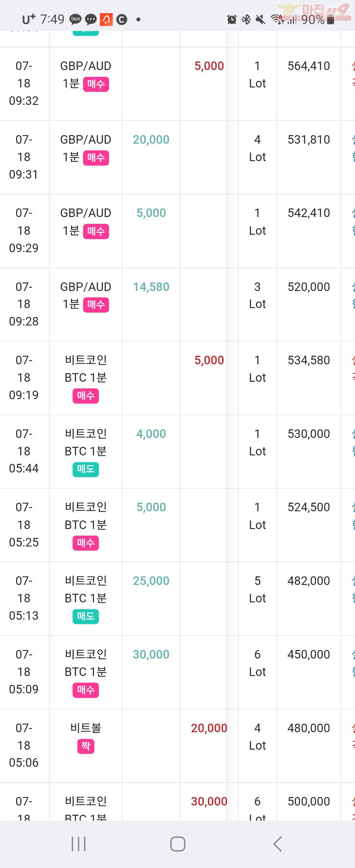Tap the Bluetooth status icon

pyautogui.click(x=246, y=19)
